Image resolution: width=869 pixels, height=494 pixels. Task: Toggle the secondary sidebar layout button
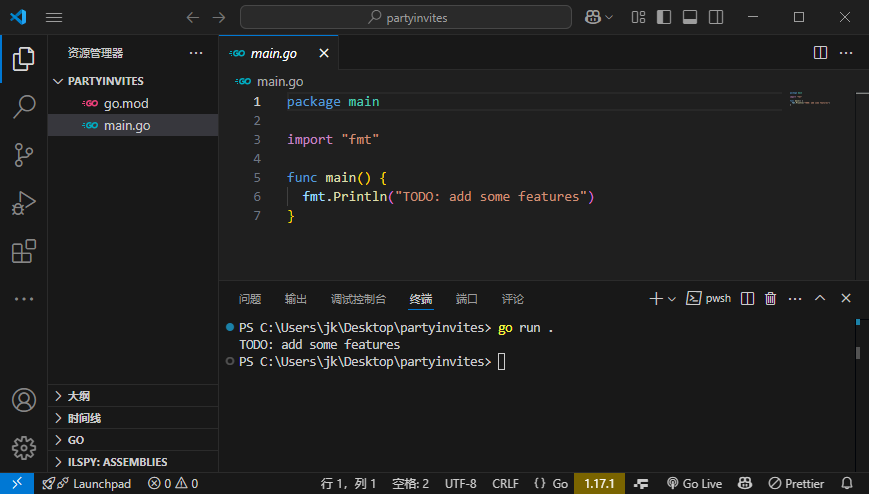click(x=716, y=17)
